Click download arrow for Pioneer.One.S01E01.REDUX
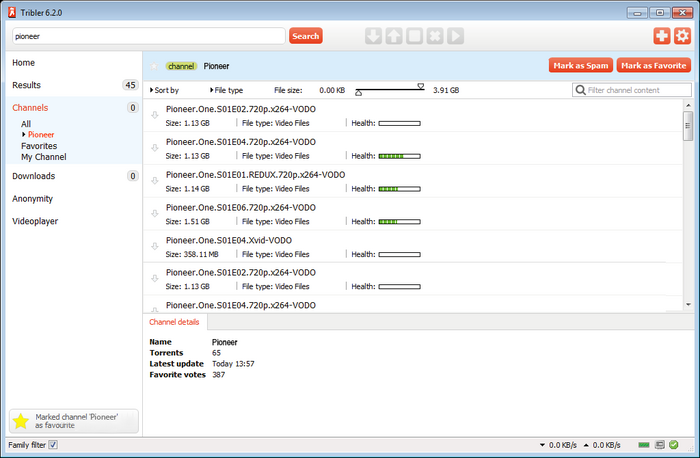 (x=155, y=181)
